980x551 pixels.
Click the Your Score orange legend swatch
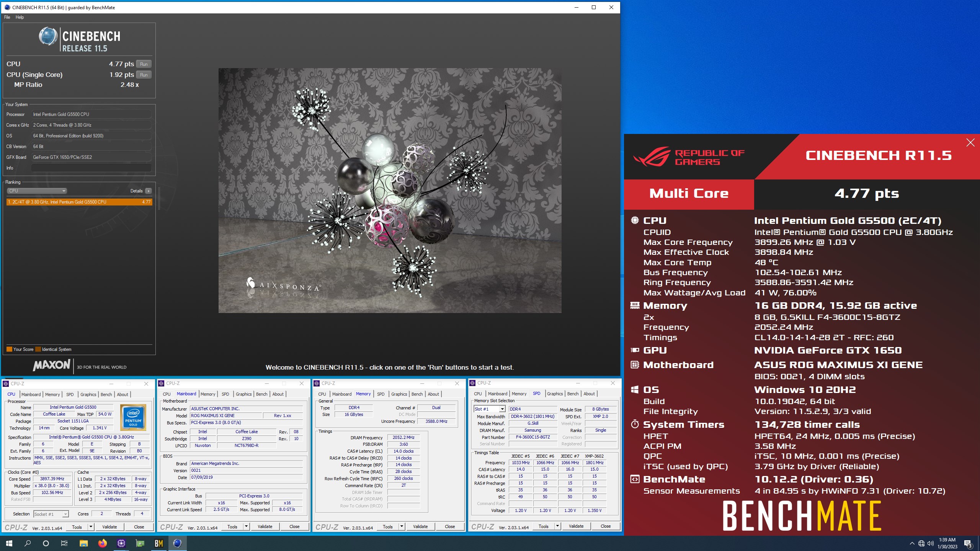tap(9, 349)
